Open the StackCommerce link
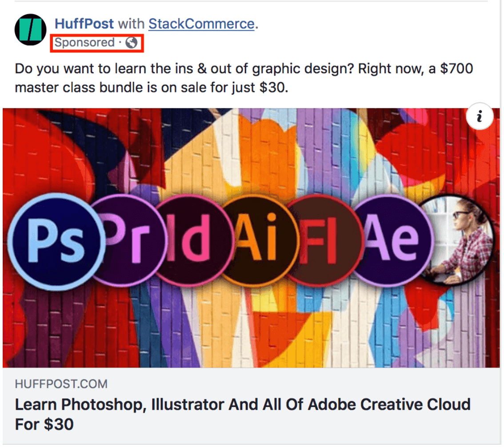Viewport: 504px width, 447px height. 201,24
